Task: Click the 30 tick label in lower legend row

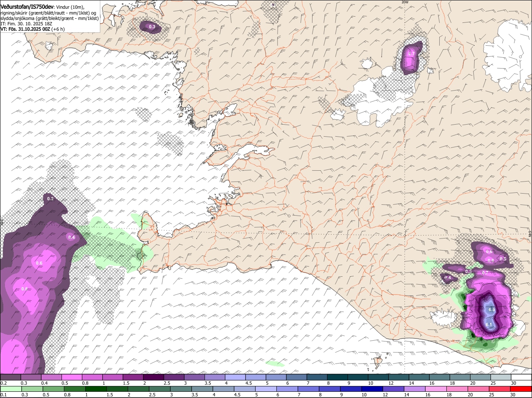Action: tap(512, 395)
